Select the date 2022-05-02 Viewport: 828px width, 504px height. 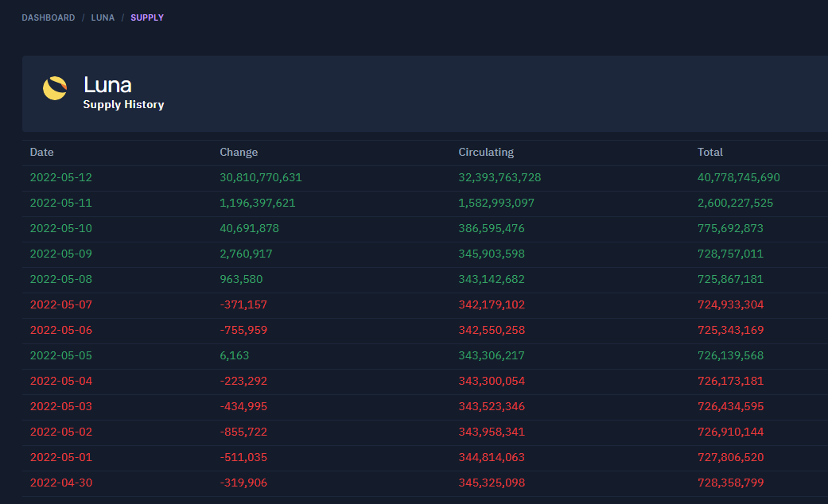click(60, 432)
